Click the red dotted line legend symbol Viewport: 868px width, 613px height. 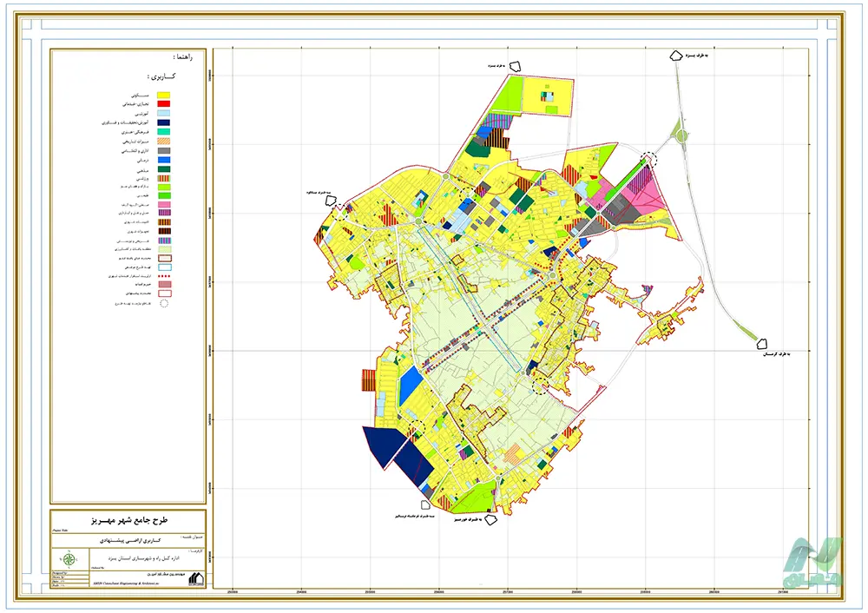[x=164, y=276]
